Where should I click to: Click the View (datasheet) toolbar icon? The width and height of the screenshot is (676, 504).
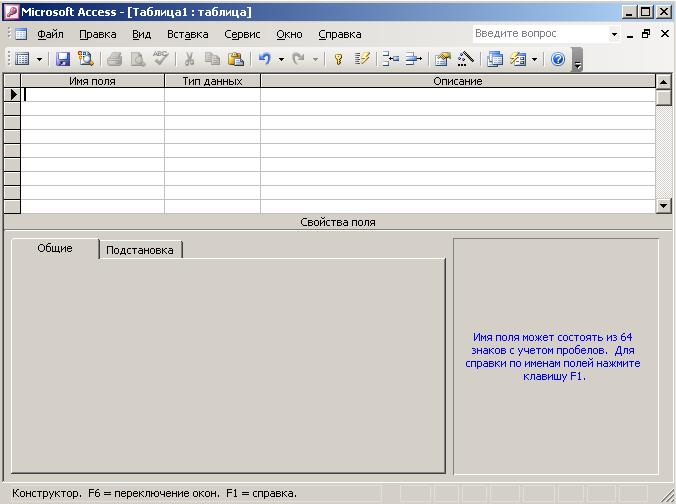(x=22, y=59)
